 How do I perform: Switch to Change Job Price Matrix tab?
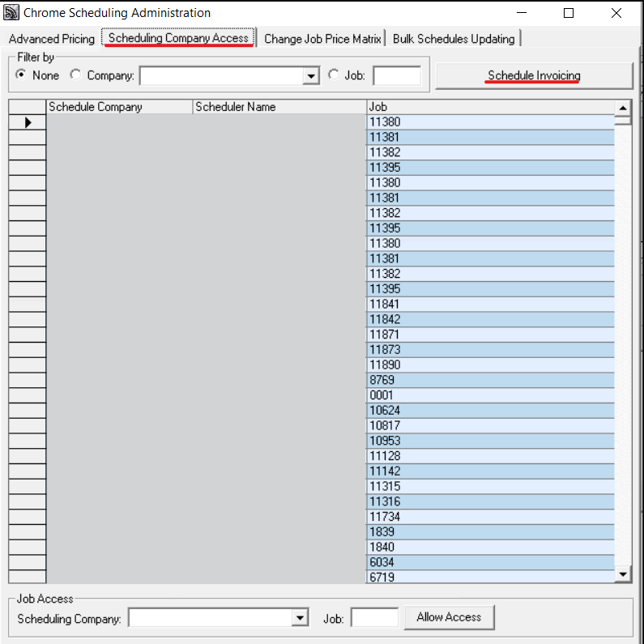point(322,39)
